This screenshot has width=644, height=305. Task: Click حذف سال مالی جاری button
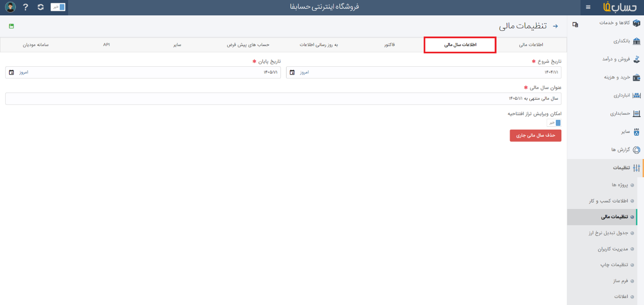pyautogui.click(x=536, y=135)
